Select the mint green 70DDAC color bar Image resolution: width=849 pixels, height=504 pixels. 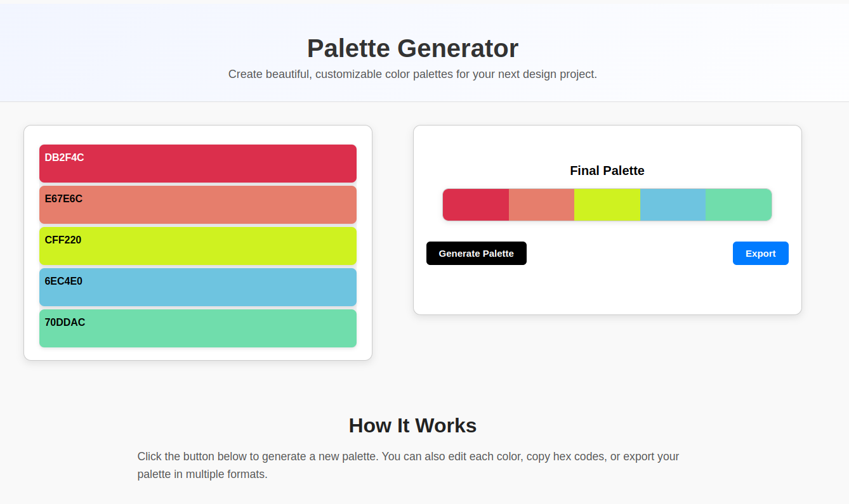click(x=198, y=328)
